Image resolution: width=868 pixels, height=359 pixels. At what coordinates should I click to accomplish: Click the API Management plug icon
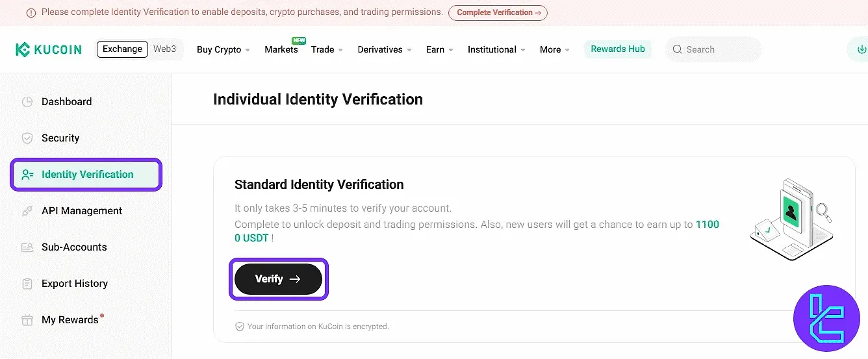coord(27,211)
